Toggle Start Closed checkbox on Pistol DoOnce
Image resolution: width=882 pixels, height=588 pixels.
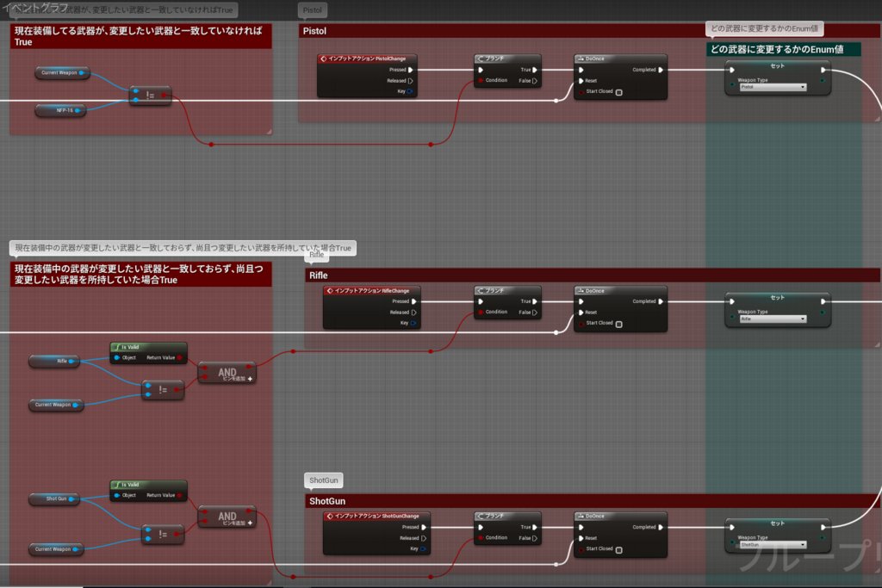618,92
